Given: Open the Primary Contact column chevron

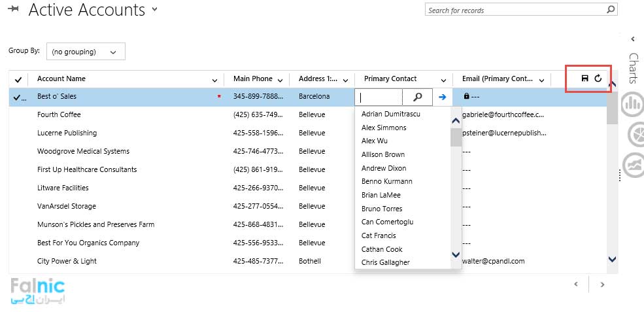Looking at the screenshot, I should pos(443,80).
